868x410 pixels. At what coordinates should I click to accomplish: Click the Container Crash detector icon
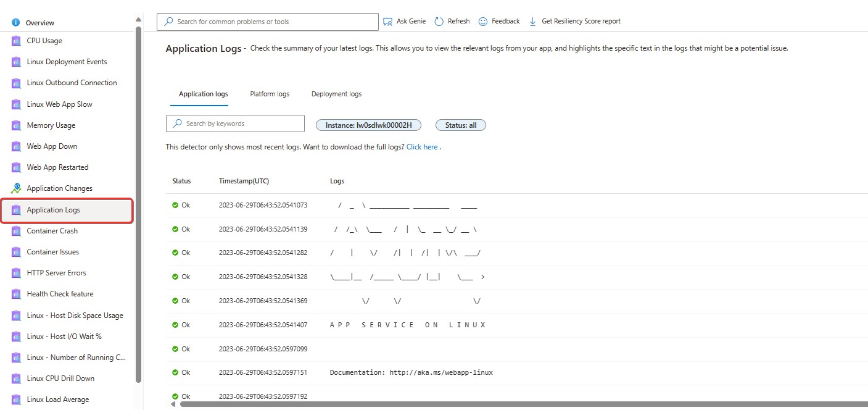pos(16,231)
